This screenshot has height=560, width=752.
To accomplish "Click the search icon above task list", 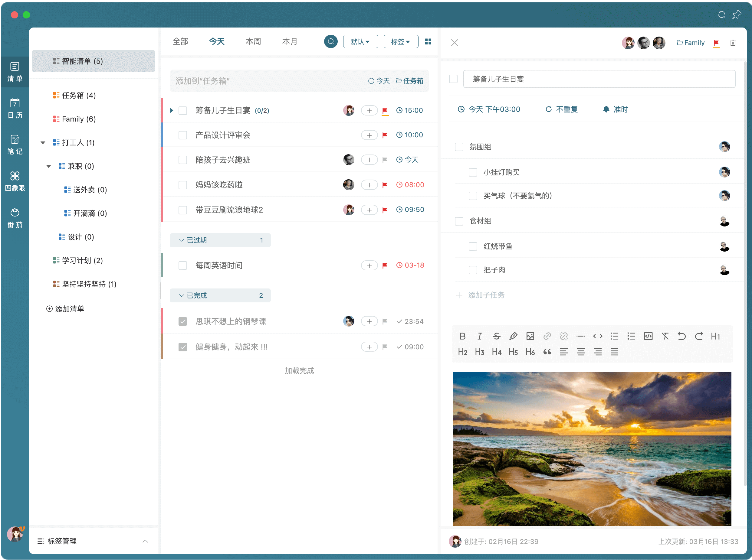I will point(331,41).
